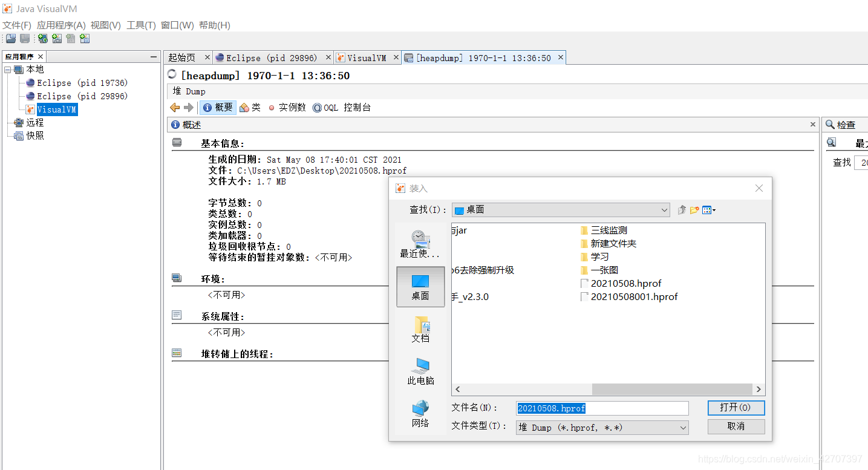
Task: Select the 概要 (Summary) view button
Action: click(218, 108)
